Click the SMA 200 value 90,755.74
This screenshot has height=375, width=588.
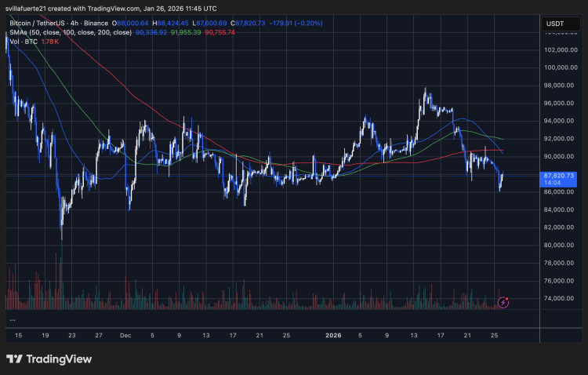[x=220, y=32]
